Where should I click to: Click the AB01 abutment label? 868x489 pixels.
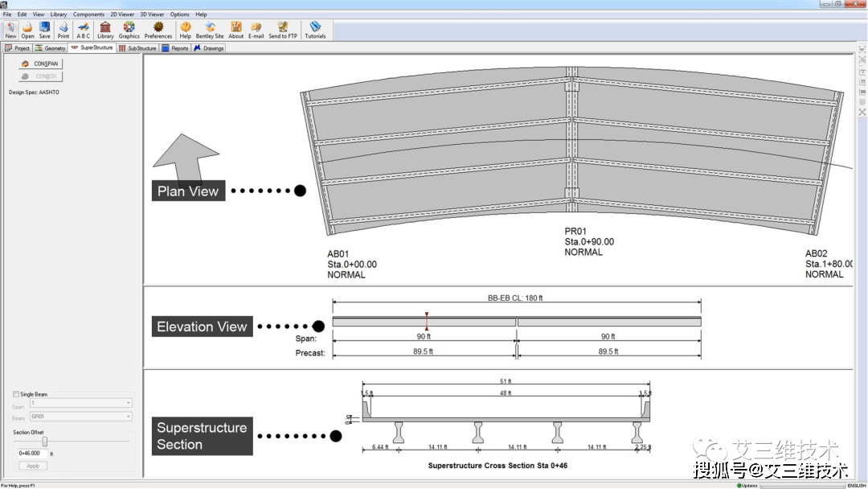[x=338, y=254]
